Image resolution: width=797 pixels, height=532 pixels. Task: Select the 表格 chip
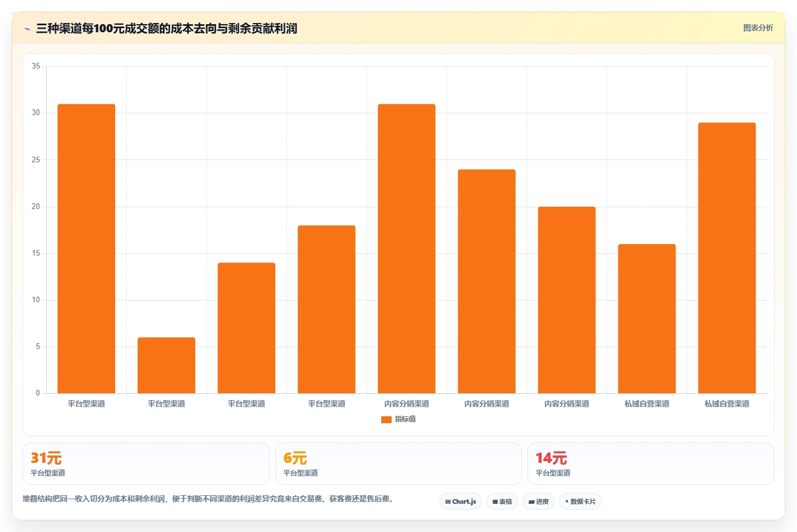502,501
